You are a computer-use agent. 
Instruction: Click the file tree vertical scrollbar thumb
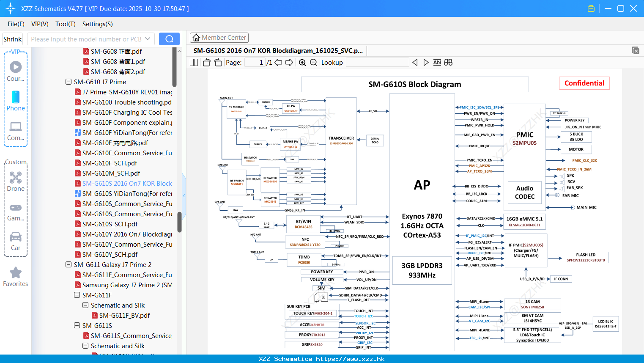179,222
